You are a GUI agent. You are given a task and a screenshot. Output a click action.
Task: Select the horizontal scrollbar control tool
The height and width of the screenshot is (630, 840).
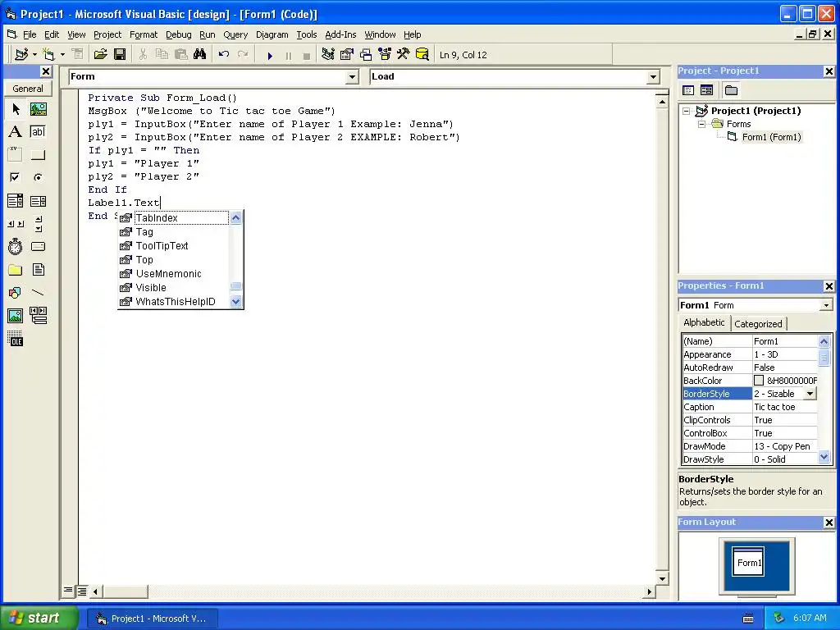point(16,223)
